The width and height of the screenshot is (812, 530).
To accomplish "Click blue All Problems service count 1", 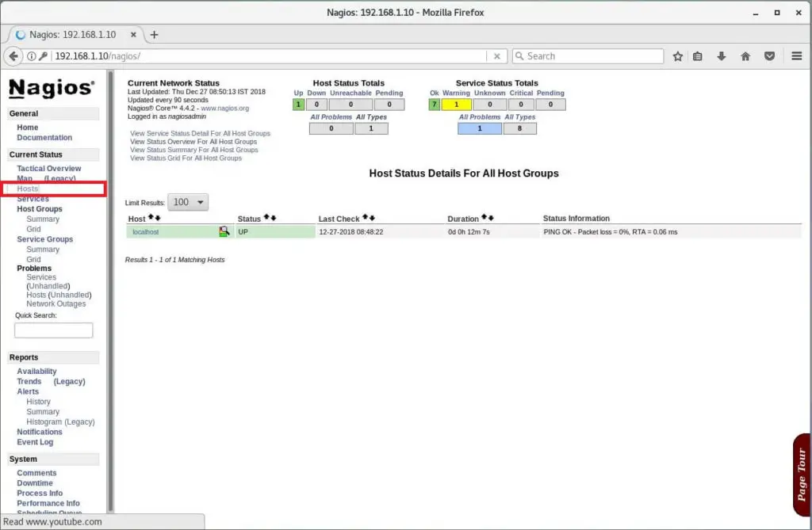I will (480, 128).
